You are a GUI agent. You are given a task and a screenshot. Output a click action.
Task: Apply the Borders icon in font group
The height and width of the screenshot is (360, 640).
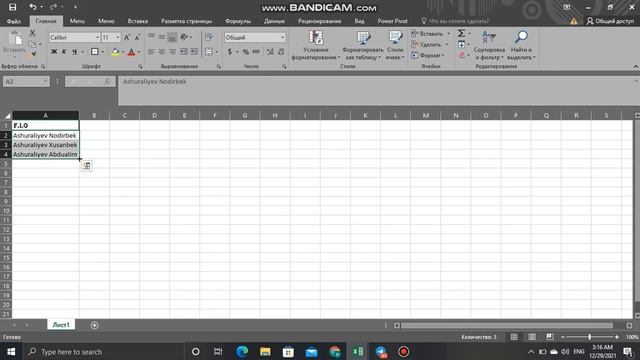[95, 52]
